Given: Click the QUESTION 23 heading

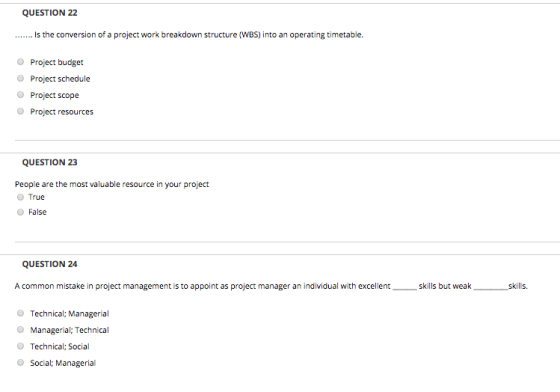Looking at the screenshot, I should coord(50,162).
